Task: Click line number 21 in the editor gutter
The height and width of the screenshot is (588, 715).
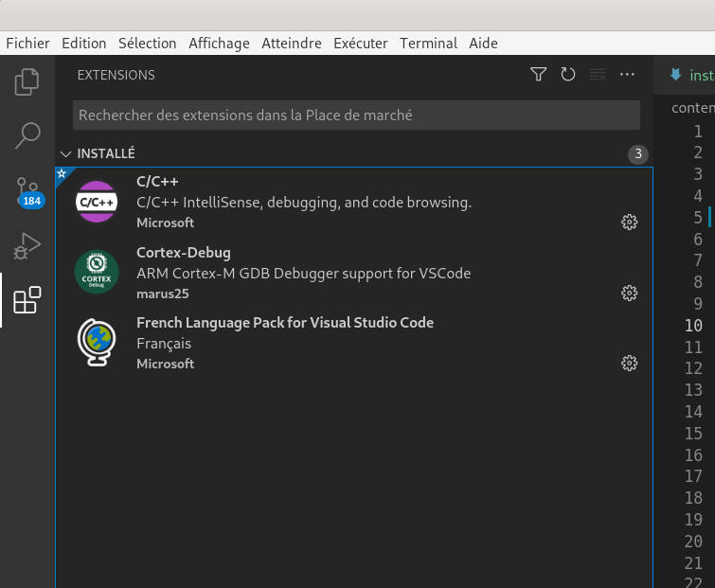Action: coord(693,563)
